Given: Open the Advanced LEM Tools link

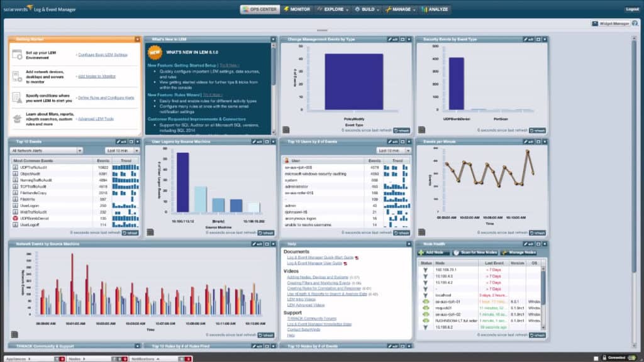Looking at the screenshot, I should click(96, 119).
